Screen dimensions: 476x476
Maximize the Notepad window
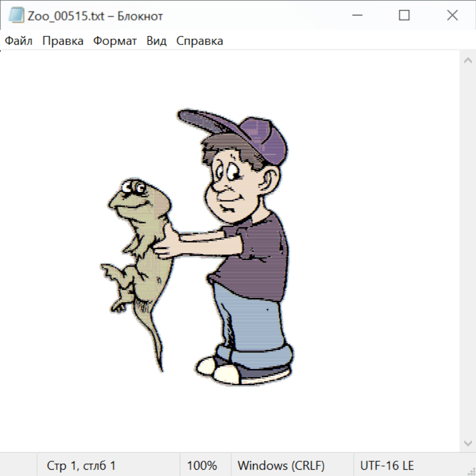(404, 16)
